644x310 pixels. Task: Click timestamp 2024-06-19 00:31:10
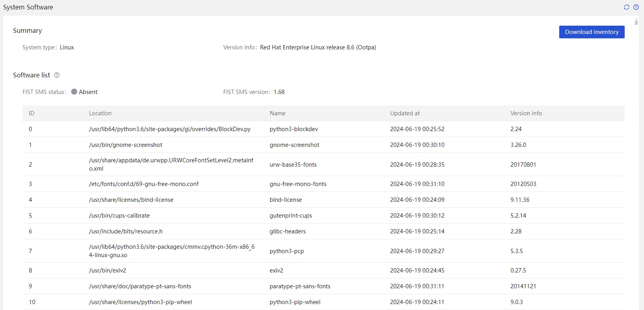click(x=417, y=184)
